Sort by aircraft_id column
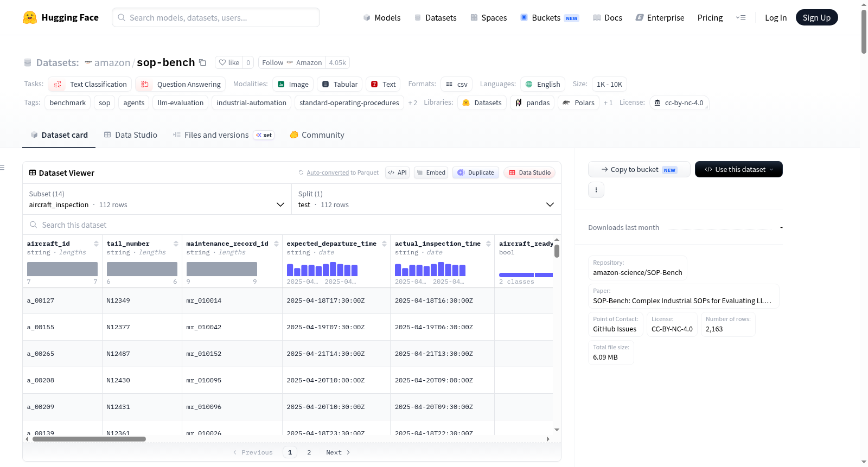Image resolution: width=868 pixels, height=467 pixels. tap(96, 244)
